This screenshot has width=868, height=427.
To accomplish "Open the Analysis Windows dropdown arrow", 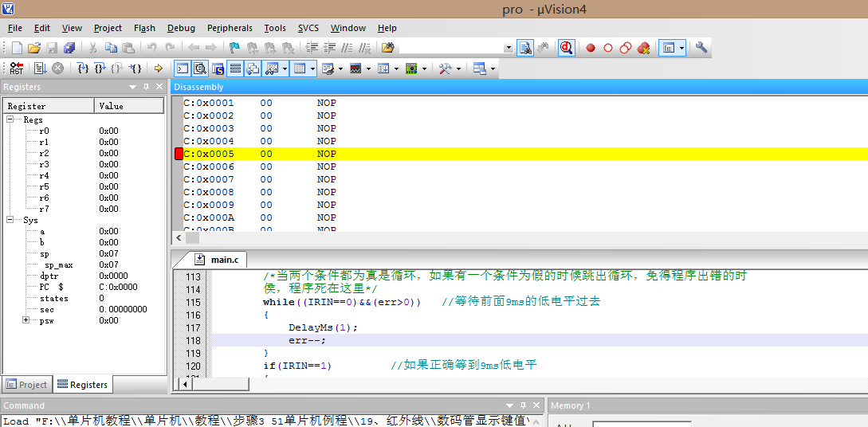I will [368, 69].
